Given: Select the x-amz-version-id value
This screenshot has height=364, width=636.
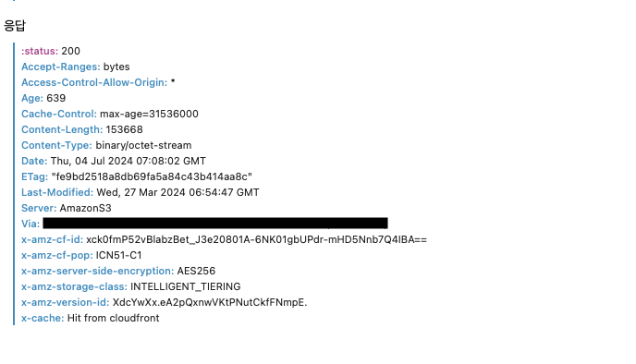Looking at the screenshot, I should point(210,302).
